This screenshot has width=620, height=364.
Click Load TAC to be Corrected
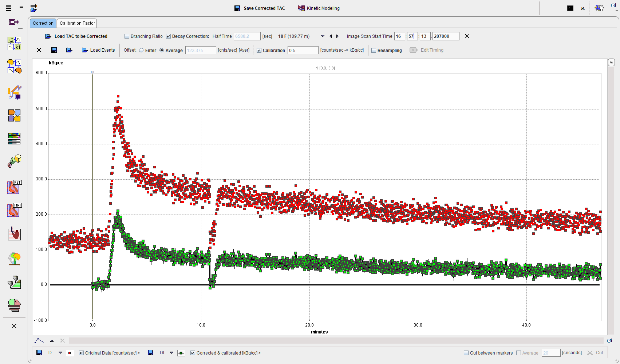pyautogui.click(x=76, y=36)
